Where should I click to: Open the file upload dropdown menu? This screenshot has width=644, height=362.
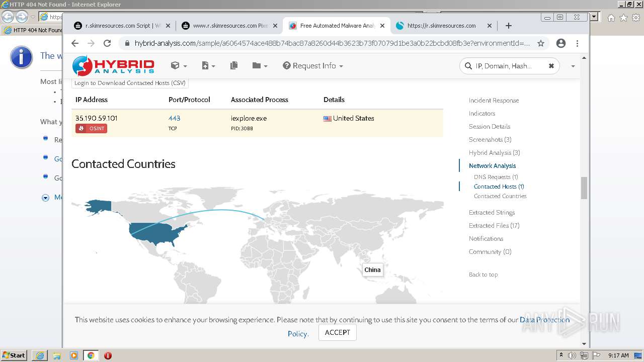[208, 66]
